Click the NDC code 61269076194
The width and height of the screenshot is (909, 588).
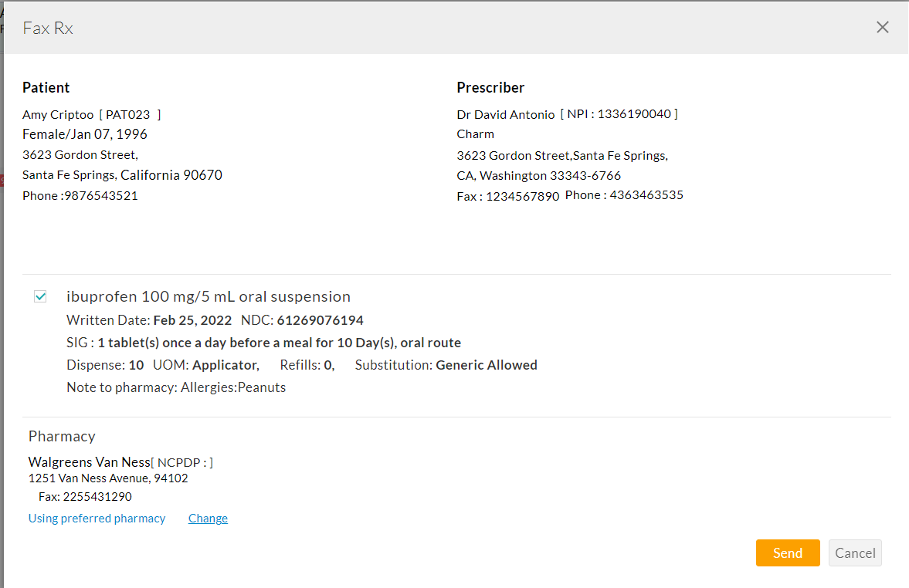point(320,320)
